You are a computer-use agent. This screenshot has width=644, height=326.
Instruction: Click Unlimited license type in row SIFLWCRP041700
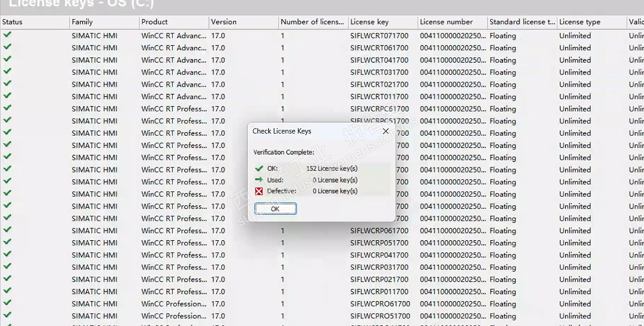[575, 255]
